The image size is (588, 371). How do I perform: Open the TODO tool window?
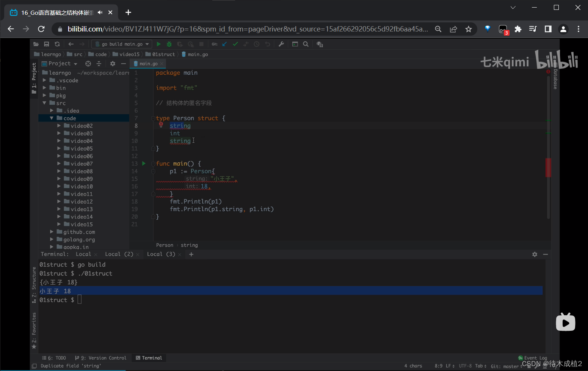(54, 358)
